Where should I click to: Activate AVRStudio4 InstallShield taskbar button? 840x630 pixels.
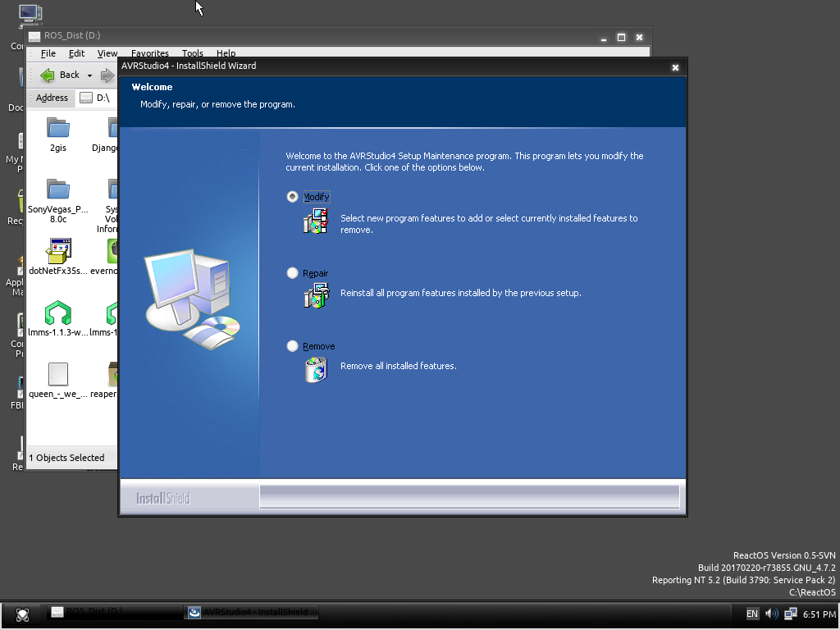coord(252,612)
